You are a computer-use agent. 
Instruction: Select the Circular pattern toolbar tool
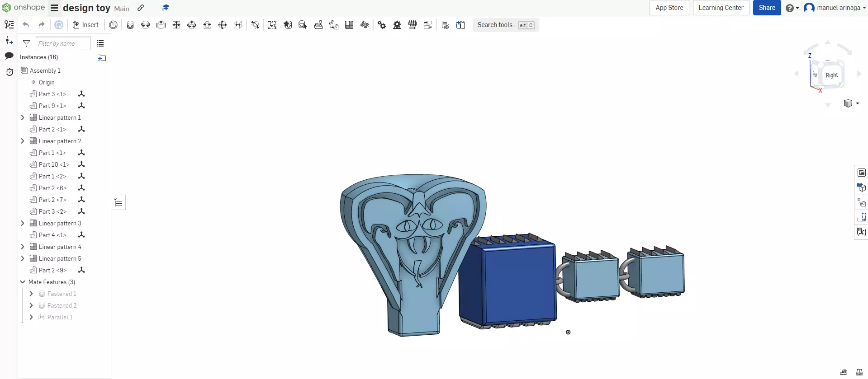tap(365, 25)
